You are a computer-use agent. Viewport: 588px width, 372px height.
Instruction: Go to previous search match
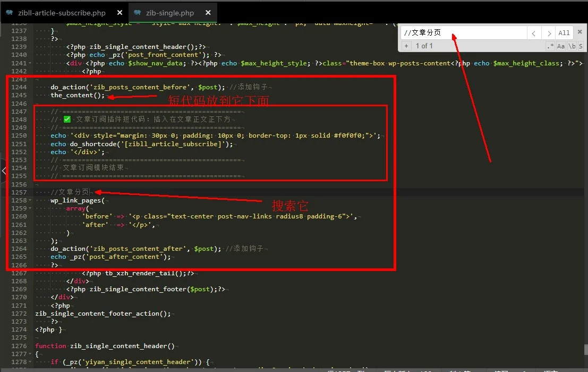(534, 33)
